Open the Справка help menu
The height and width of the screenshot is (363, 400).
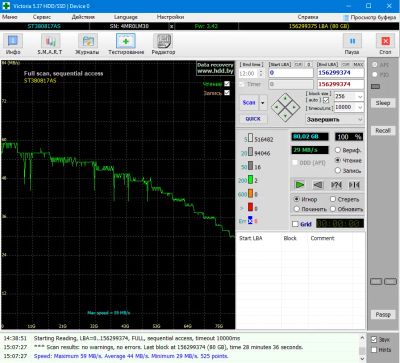click(x=308, y=17)
